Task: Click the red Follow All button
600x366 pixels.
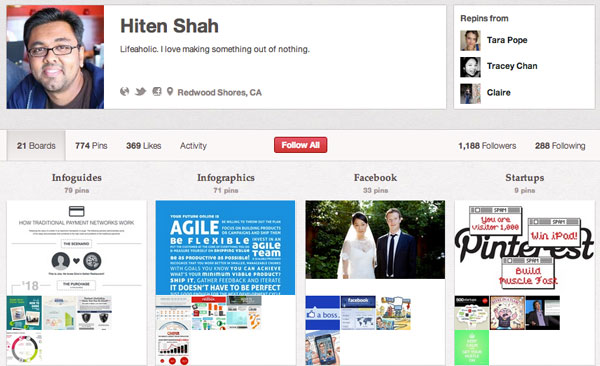Action: click(x=300, y=145)
